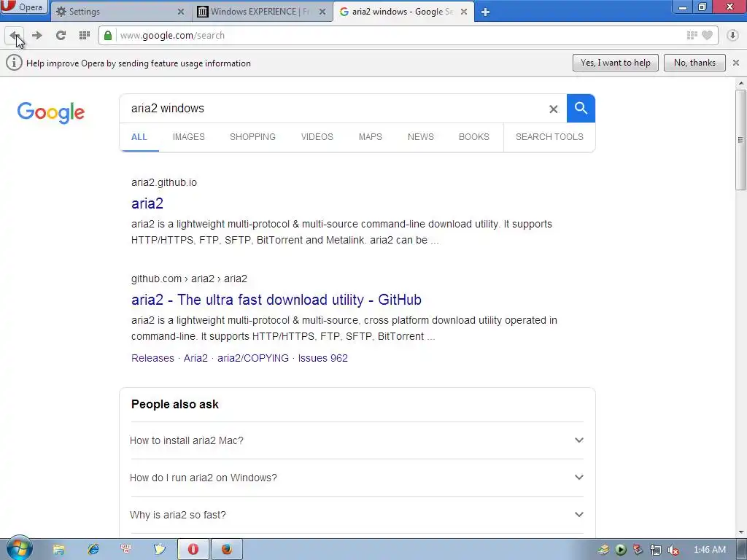Screen dimensions: 747x560
Task: Click the search box containing 'aria2 windows'
Action: pos(333,109)
